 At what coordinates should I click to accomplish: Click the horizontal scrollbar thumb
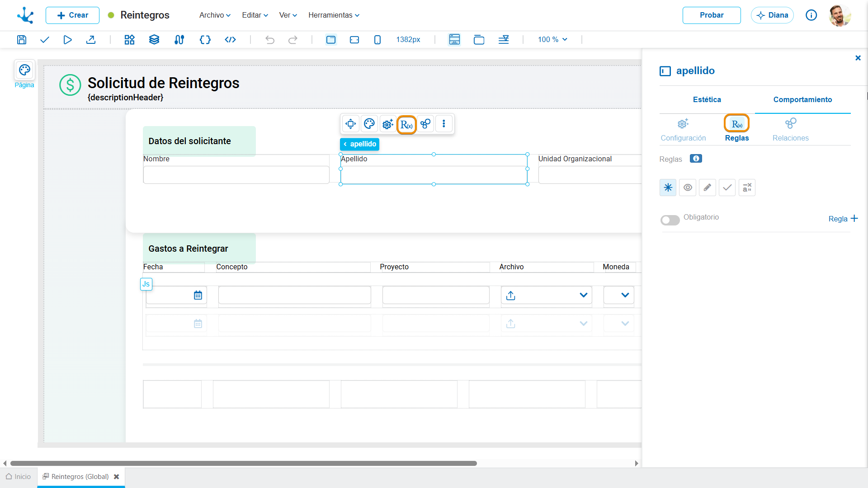(244, 463)
